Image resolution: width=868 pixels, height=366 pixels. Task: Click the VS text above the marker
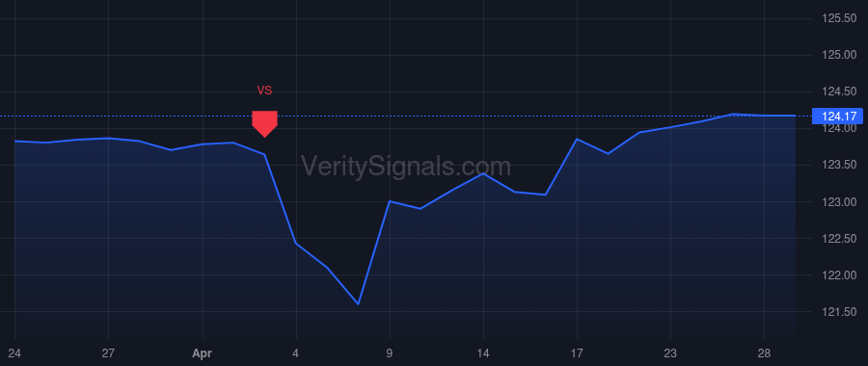coord(264,91)
